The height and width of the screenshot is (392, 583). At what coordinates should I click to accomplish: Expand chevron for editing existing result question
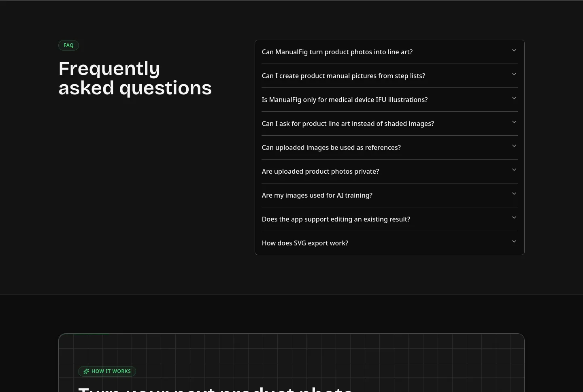pos(514,217)
